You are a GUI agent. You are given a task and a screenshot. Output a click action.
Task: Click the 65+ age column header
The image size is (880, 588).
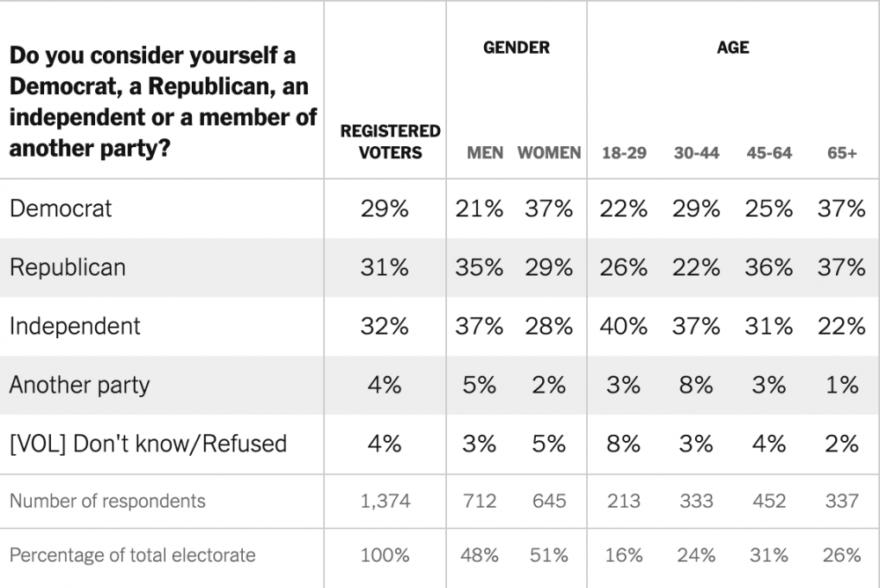pyautogui.click(x=842, y=152)
